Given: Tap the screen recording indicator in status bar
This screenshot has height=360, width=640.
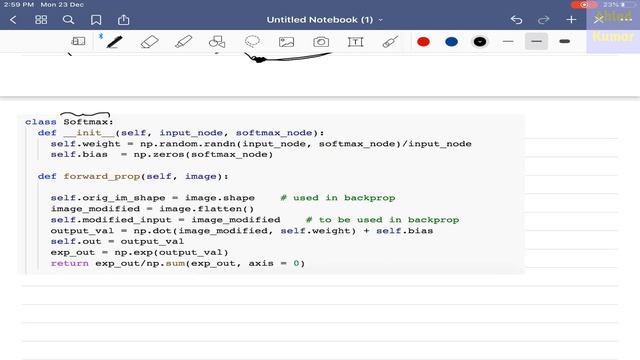Looking at the screenshot, I should pyautogui.click(x=584, y=4).
